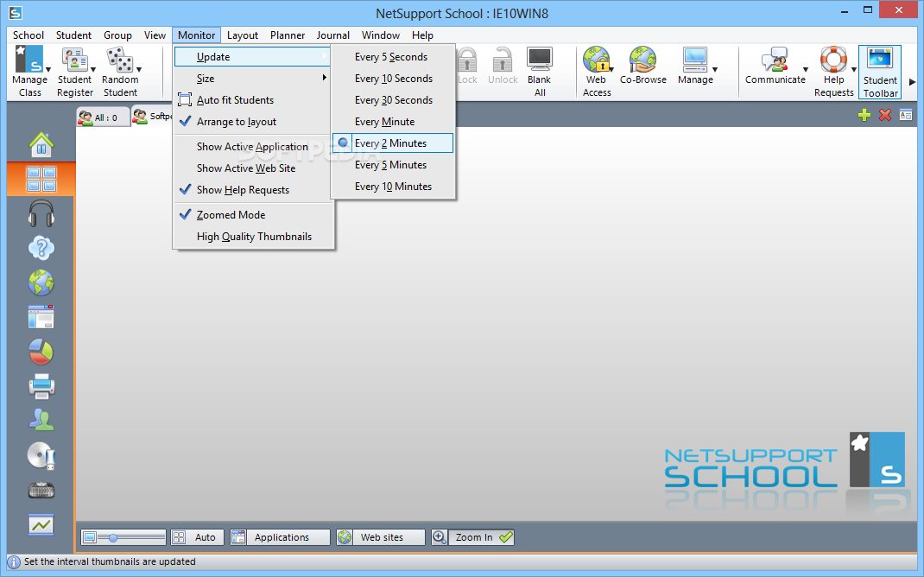
Task: Click the Manage computer icon
Action: [695, 60]
